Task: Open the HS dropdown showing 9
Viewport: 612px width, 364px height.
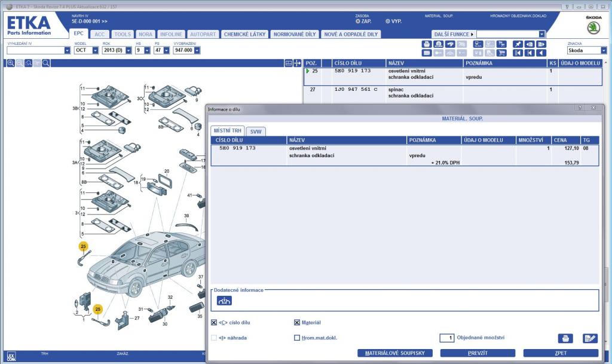Action: (x=147, y=50)
